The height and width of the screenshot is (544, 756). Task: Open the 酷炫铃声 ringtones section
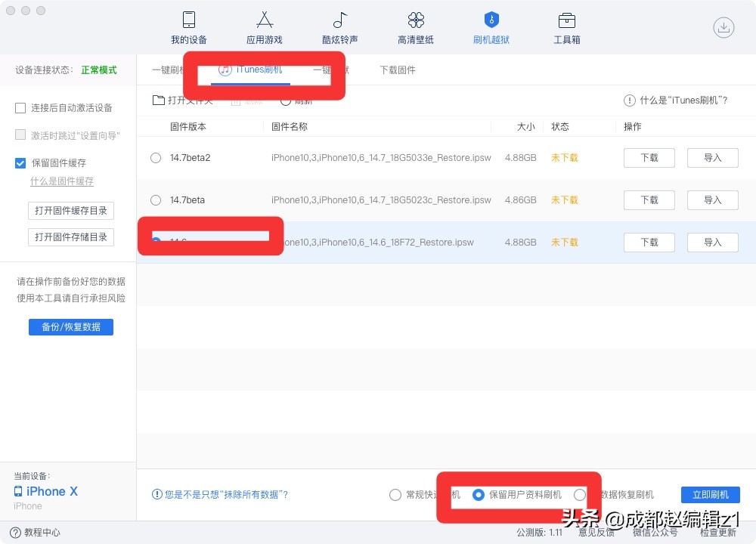[339, 28]
